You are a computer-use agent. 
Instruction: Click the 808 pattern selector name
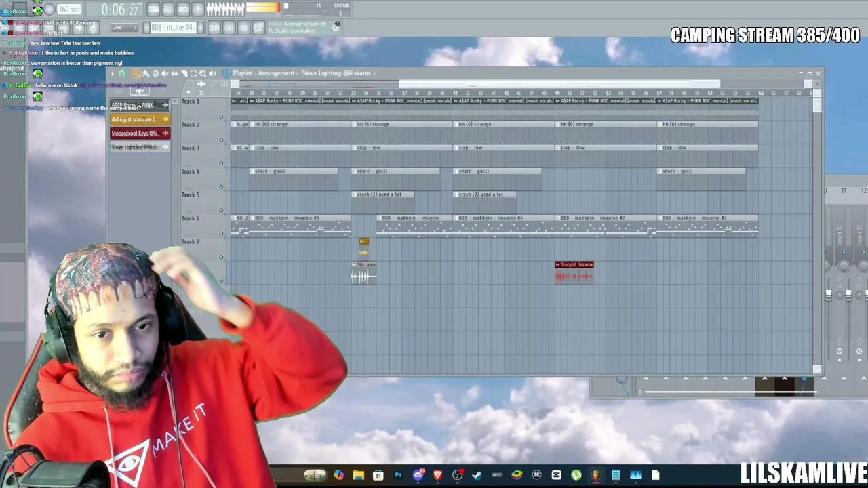[x=173, y=28]
